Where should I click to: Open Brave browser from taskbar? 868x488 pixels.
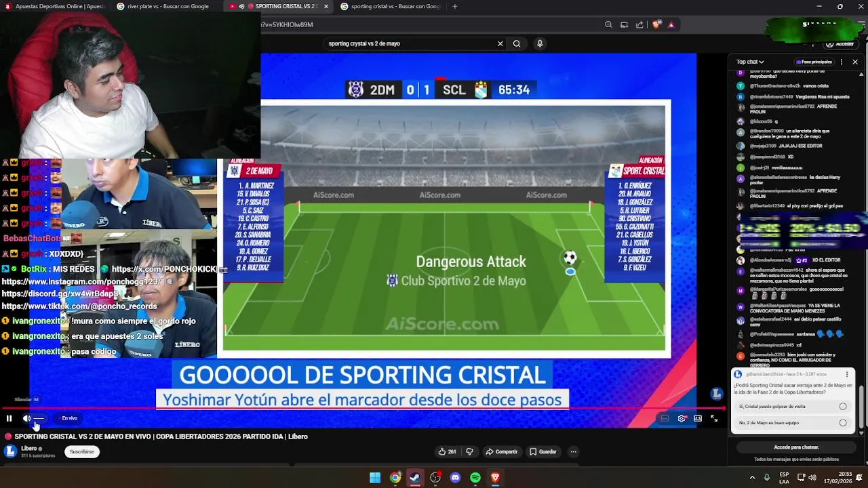coord(495,478)
